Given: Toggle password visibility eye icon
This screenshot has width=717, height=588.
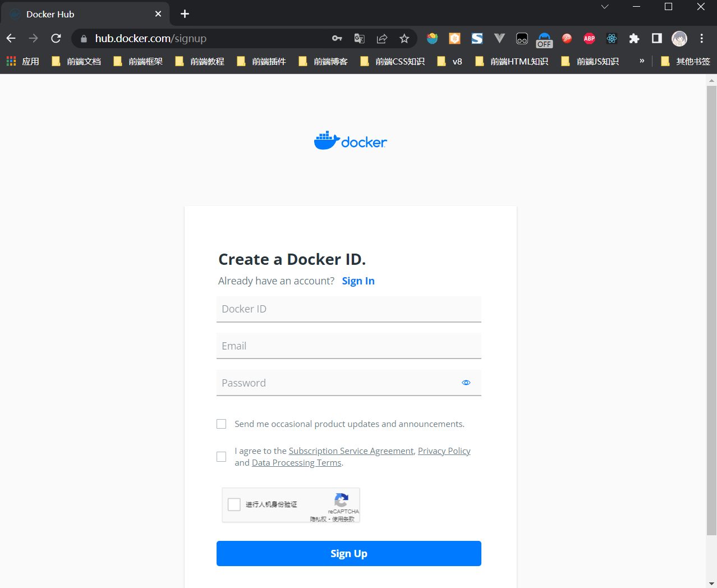Looking at the screenshot, I should [466, 383].
